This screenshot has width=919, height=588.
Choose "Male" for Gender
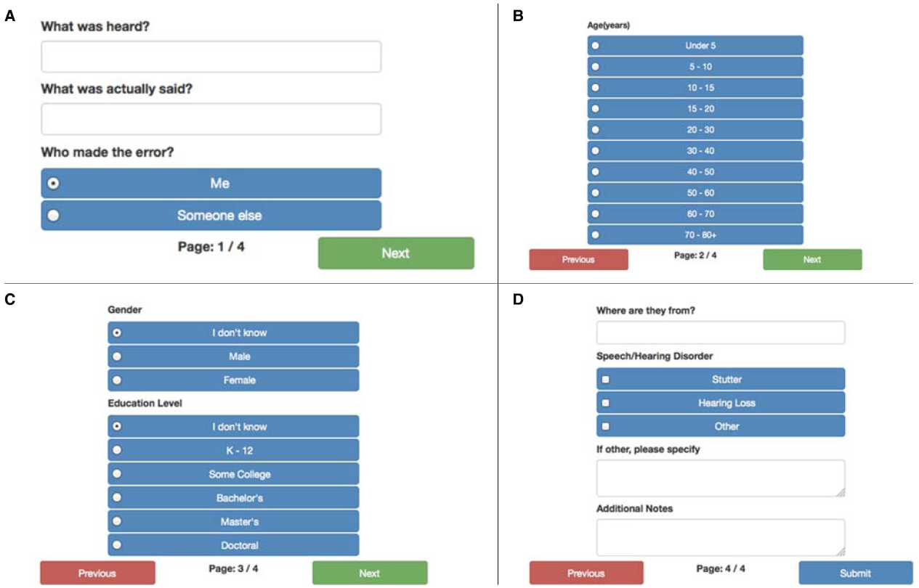point(232,356)
